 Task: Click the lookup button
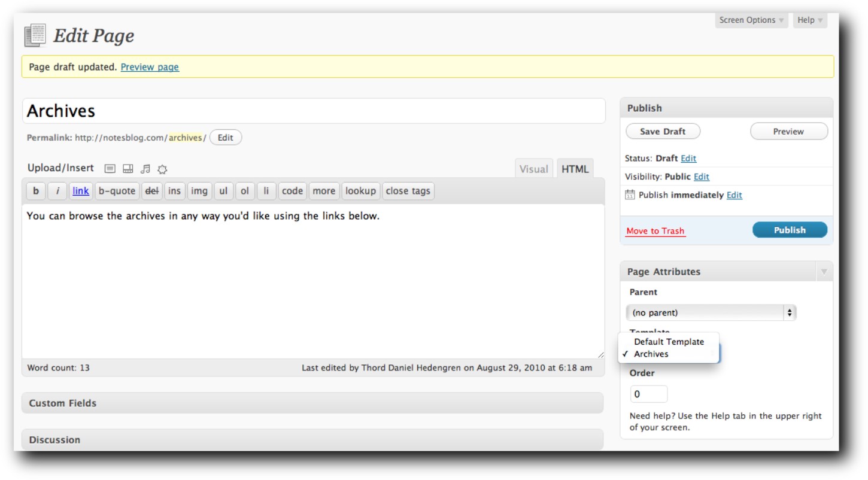[x=361, y=191]
